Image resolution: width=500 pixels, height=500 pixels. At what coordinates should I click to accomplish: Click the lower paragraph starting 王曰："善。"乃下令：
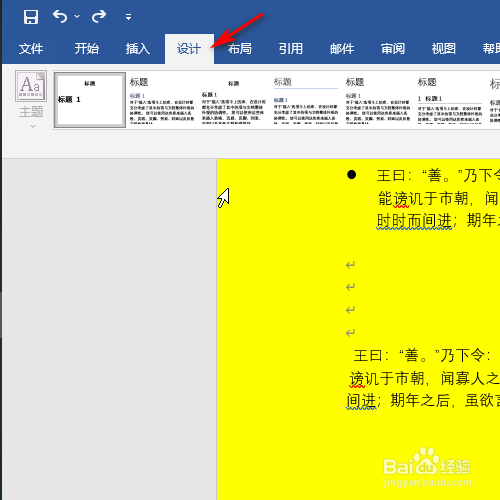(x=422, y=356)
